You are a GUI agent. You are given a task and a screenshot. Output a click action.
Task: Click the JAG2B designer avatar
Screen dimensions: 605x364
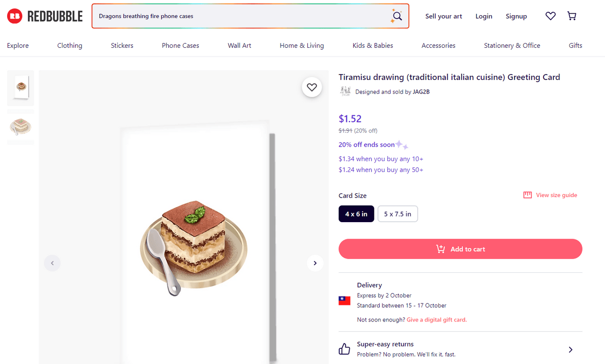click(345, 91)
